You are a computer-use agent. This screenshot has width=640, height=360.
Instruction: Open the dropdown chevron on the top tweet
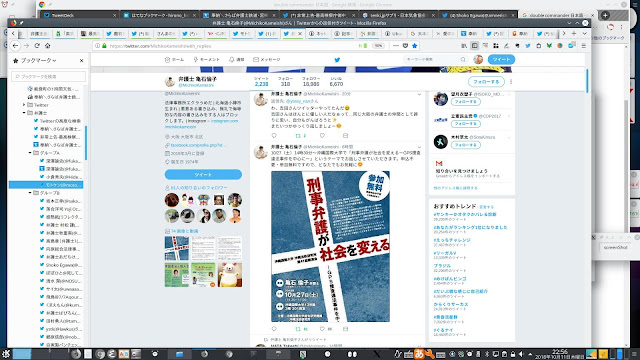pos(419,94)
